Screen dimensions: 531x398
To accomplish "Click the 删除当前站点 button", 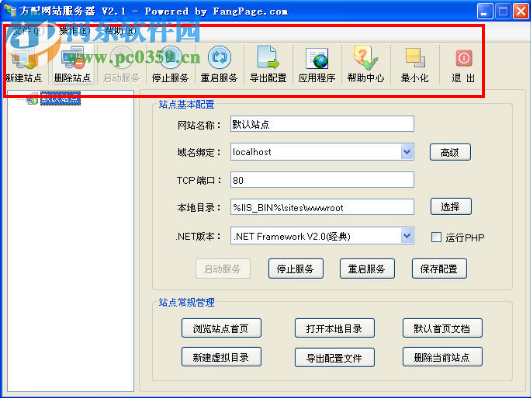I will pos(442,357).
